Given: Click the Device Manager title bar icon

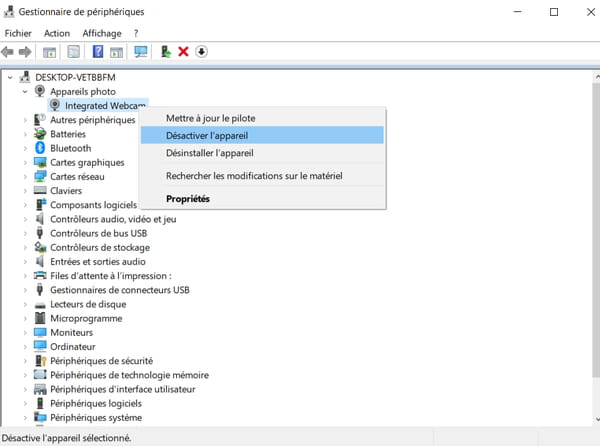Looking at the screenshot, I should point(9,11).
